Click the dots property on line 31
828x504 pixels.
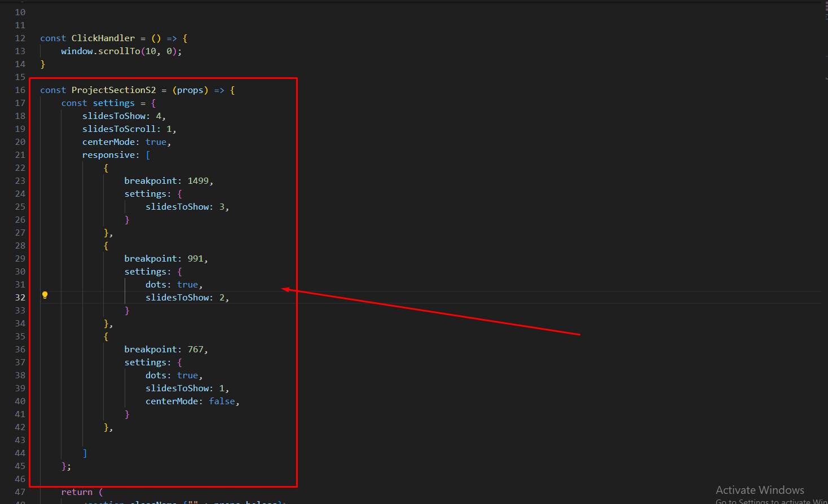point(156,285)
